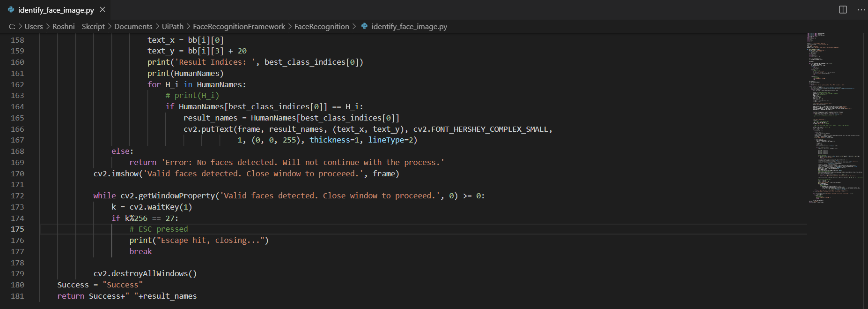The height and width of the screenshot is (309, 868).
Task: Close the identify_face_image.py tab
Action: pyautogui.click(x=103, y=10)
